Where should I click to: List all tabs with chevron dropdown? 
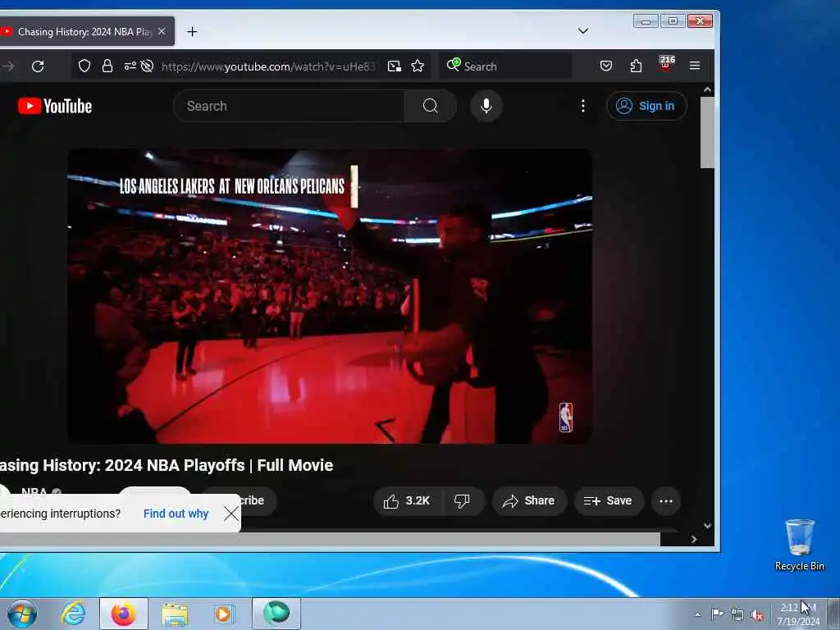[x=583, y=31]
